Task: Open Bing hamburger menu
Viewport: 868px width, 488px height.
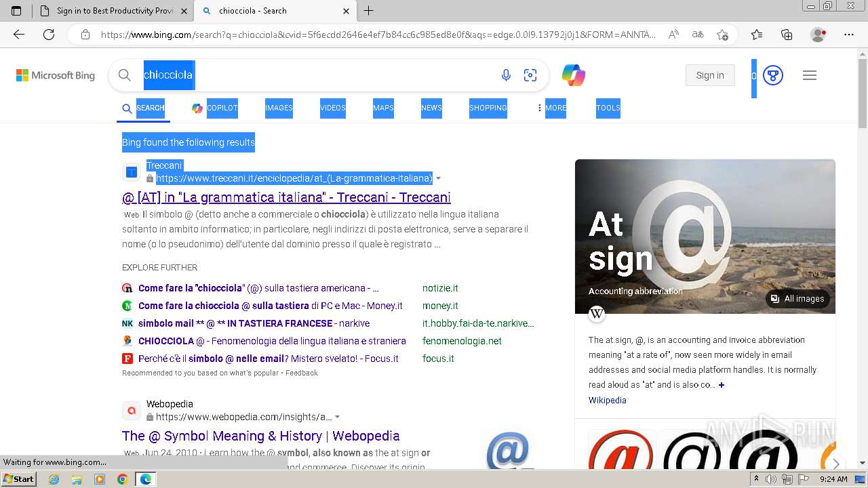Action: click(x=810, y=75)
